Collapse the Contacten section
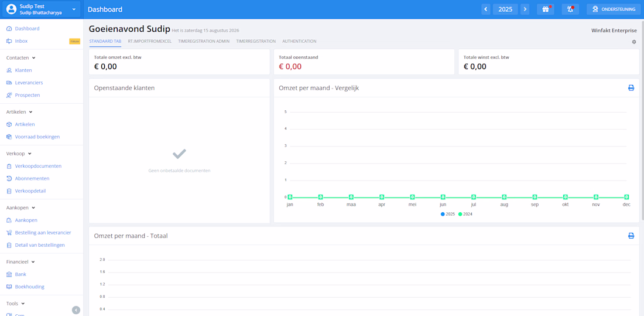 (x=21, y=58)
